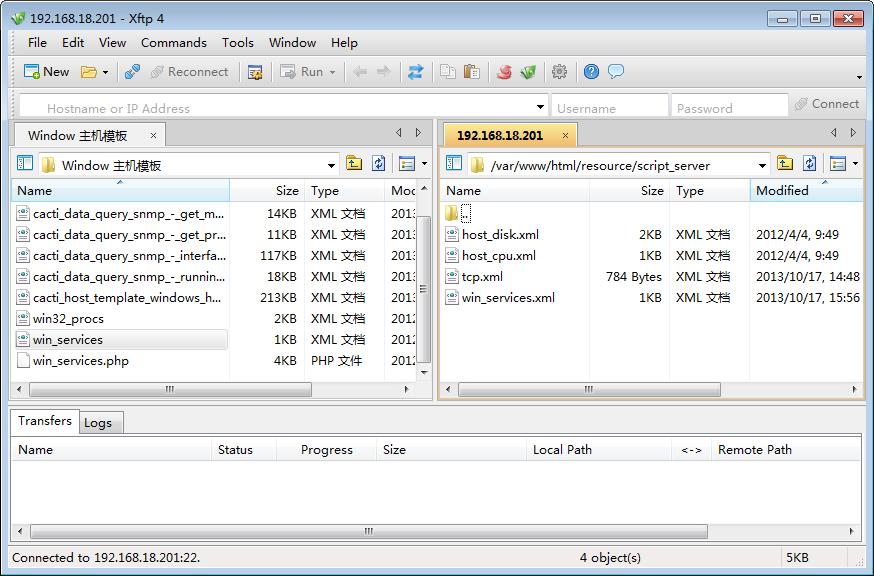Go up one folder in remote pane

tap(785, 163)
